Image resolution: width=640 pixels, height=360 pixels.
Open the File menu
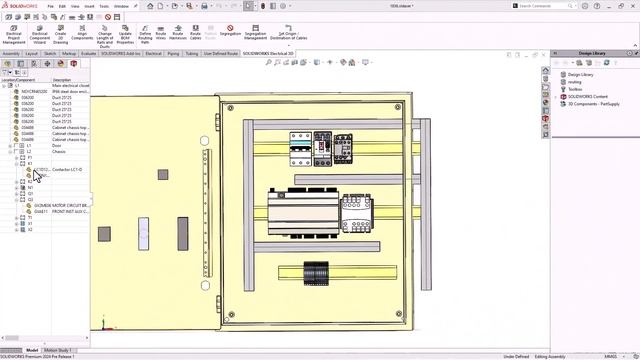click(50, 6)
